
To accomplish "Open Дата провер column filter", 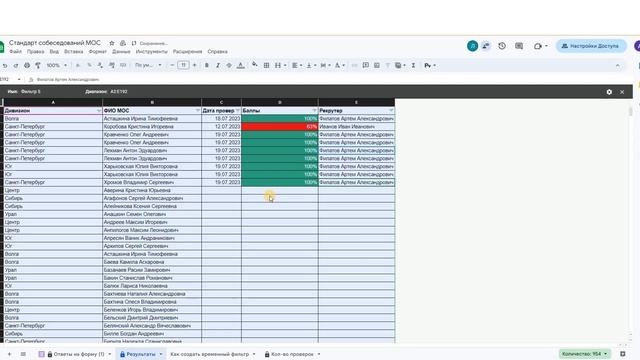I will pos(238,111).
